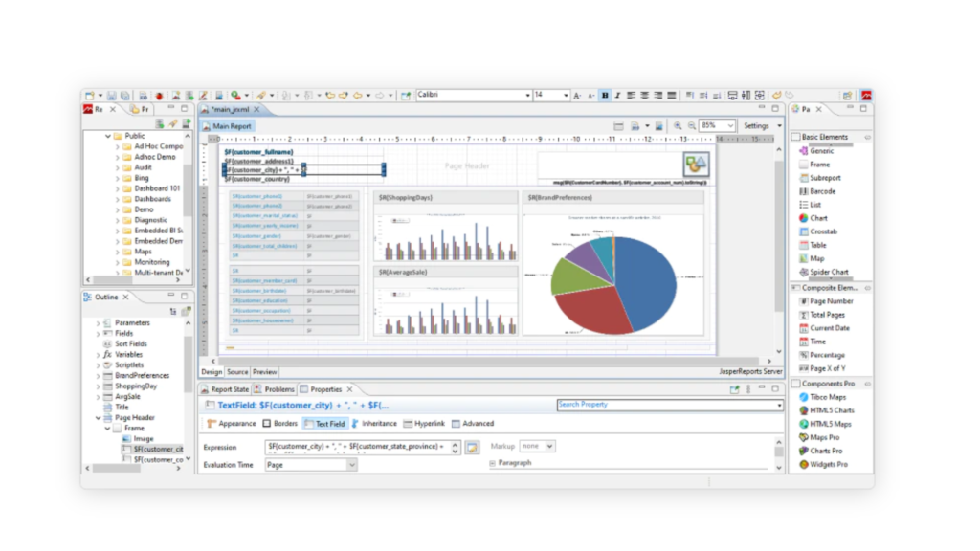Align text right
The image size is (980, 551).
click(658, 96)
